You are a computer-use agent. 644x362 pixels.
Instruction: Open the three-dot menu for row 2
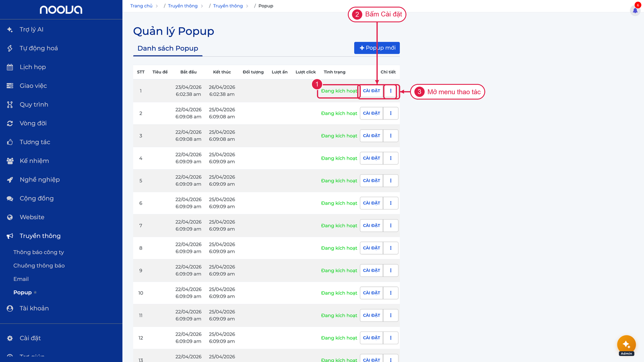pyautogui.click(x=391, y=113)
